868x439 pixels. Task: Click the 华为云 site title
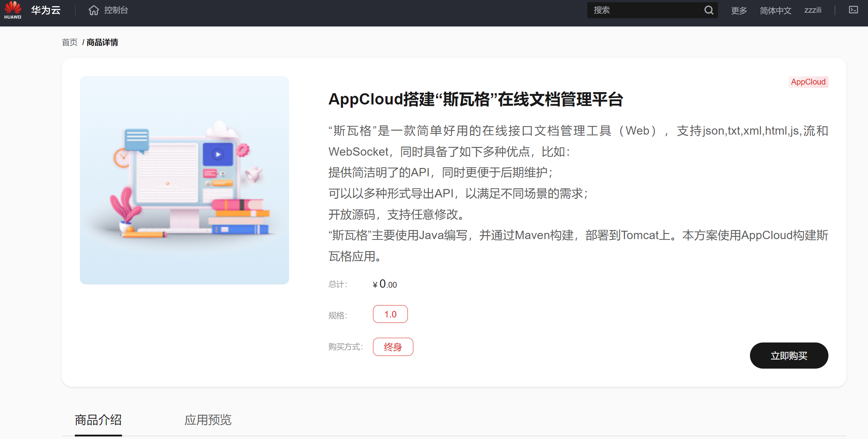coord(45,9)
